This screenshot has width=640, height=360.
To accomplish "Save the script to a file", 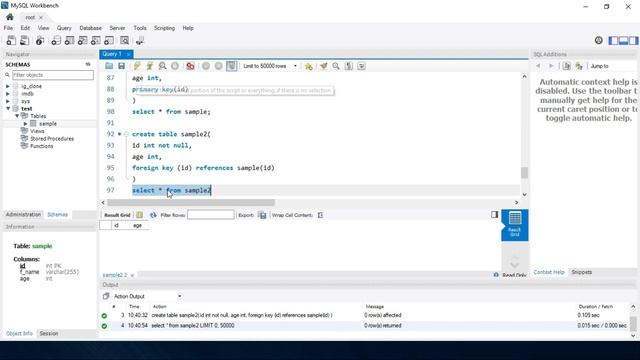I will click(121, 66).
